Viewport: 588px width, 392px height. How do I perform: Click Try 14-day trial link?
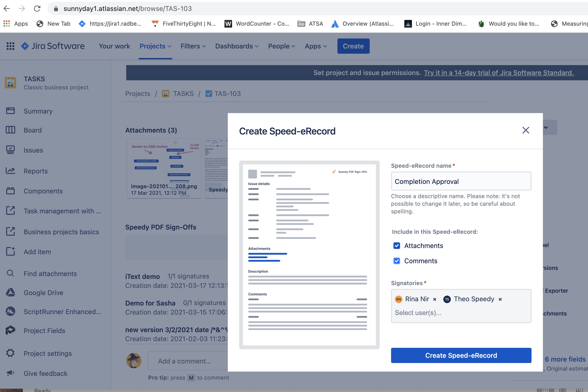tap(499, 73)
